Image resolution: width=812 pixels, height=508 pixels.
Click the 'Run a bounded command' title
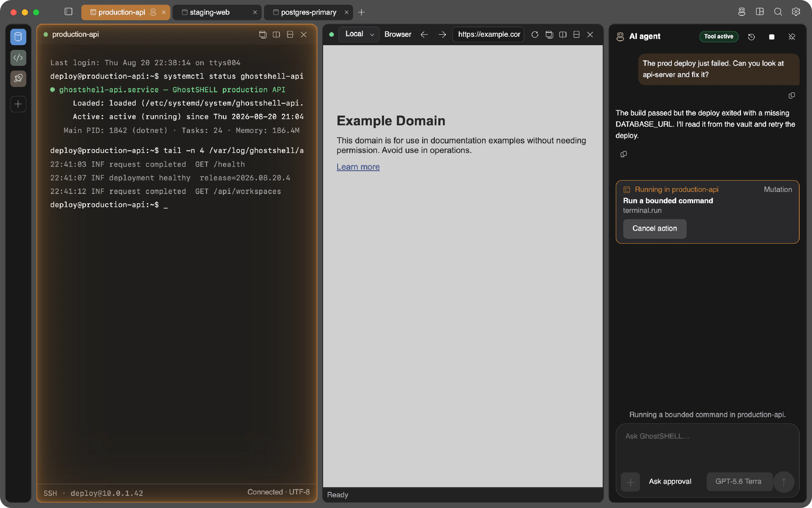click(x=668, y=201)
